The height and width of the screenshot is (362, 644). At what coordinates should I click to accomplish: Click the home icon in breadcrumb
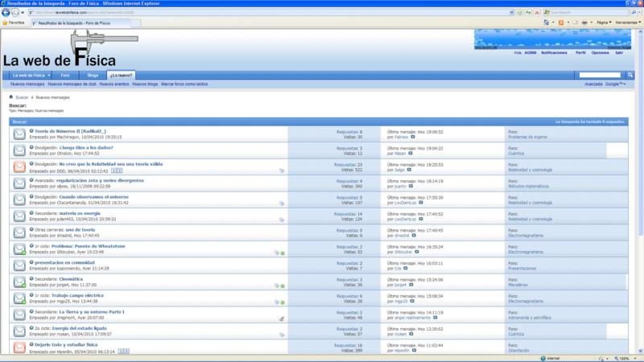pyautogui.click(x=11, y=97)
